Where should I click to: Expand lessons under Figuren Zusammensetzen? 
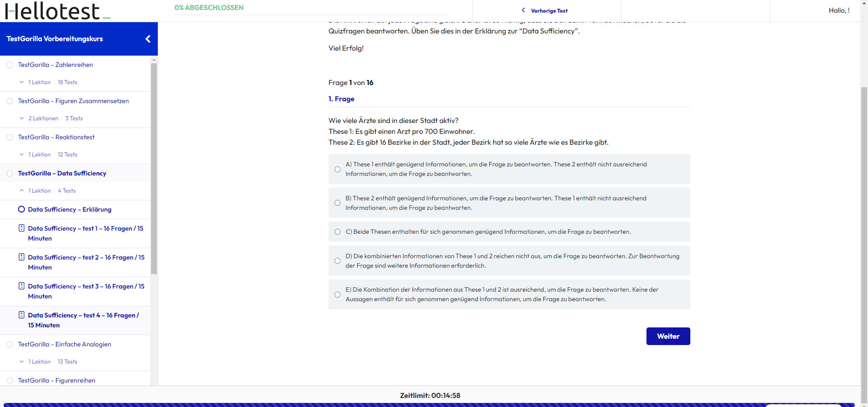[x=21, y=118]
